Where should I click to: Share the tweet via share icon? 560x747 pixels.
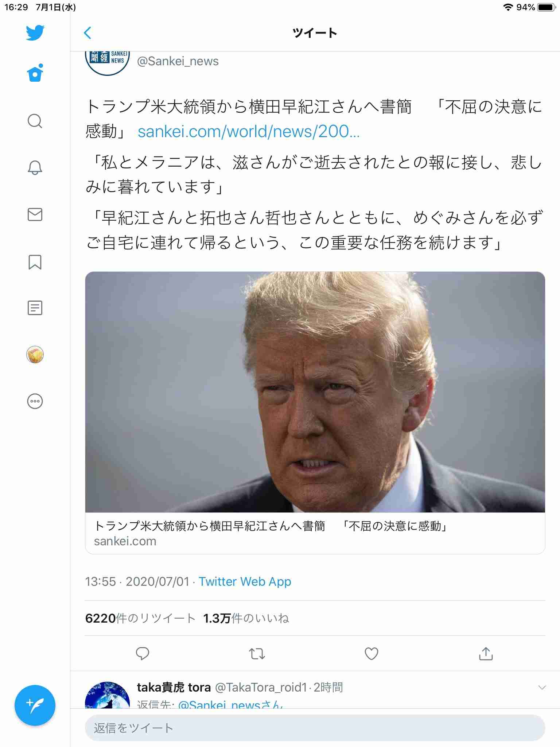click(x=486, y=654)
